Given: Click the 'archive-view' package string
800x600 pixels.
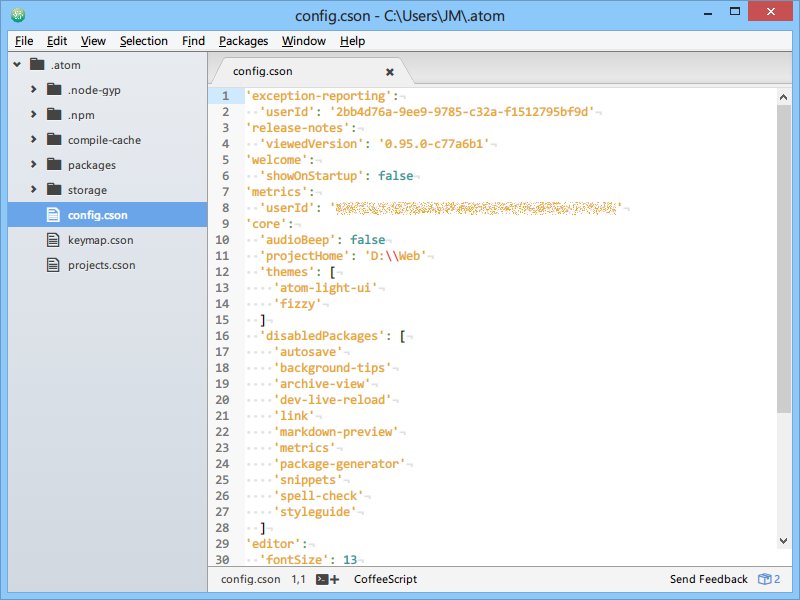Looking at the screenshot, I should click(322, 384).
